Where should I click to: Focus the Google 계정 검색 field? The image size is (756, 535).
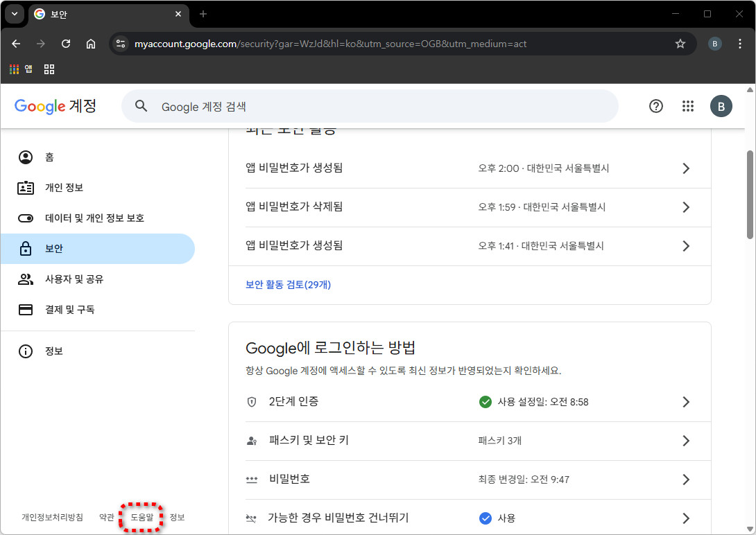(x=370, y=107)
